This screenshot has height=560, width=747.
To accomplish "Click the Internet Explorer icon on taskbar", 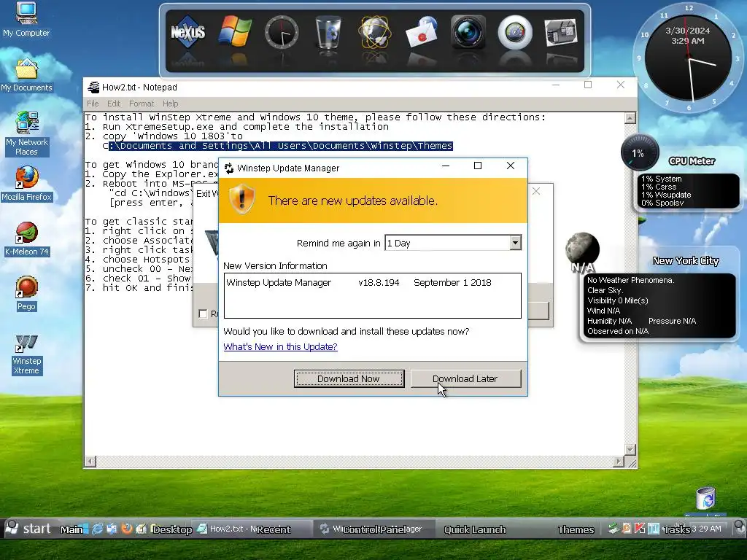I will coord(97,529).
